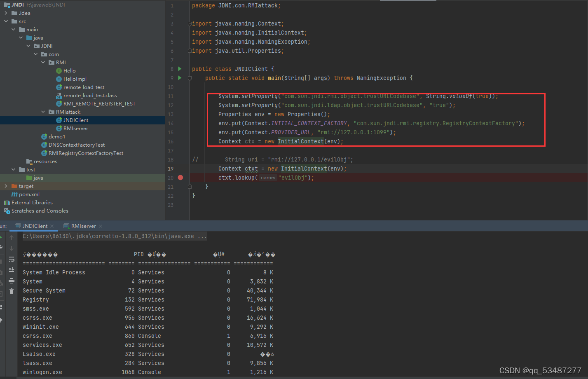Click InitialContext on line 16

click(301, 141)
